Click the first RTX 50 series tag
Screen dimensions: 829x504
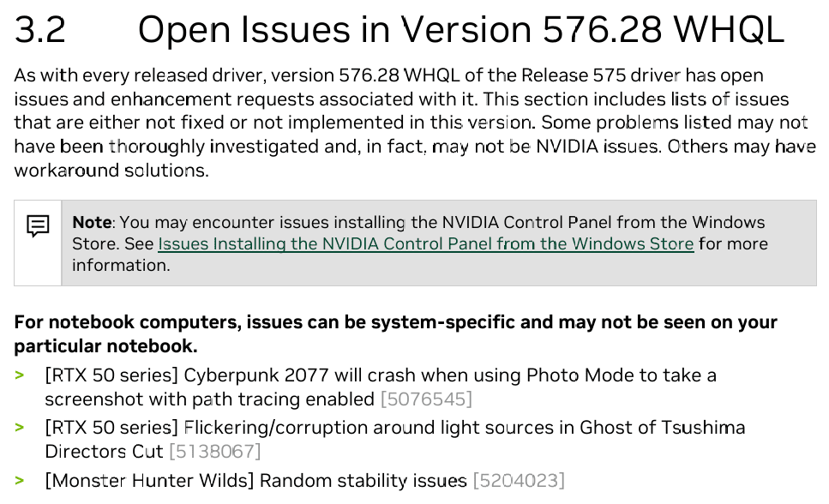(111, 375)
